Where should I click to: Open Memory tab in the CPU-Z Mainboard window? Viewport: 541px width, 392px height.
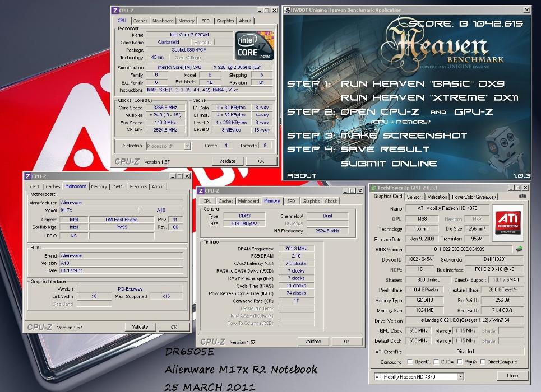[99, 186]
